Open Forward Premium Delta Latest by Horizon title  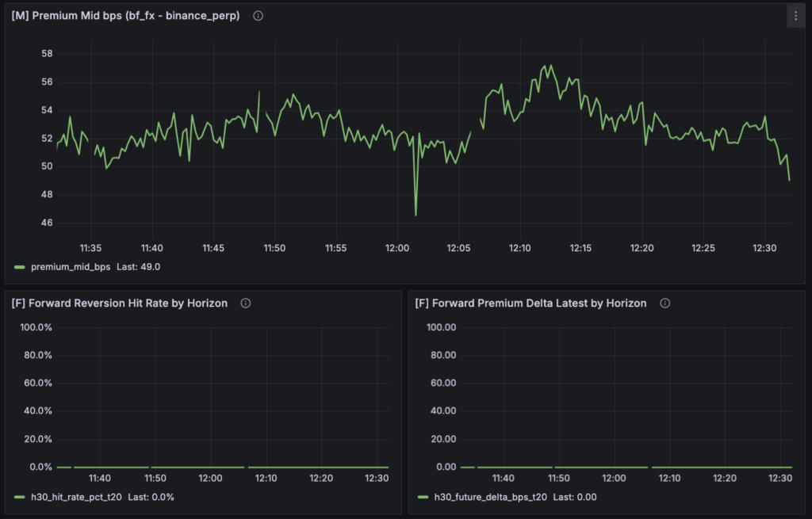click(530, 303)
